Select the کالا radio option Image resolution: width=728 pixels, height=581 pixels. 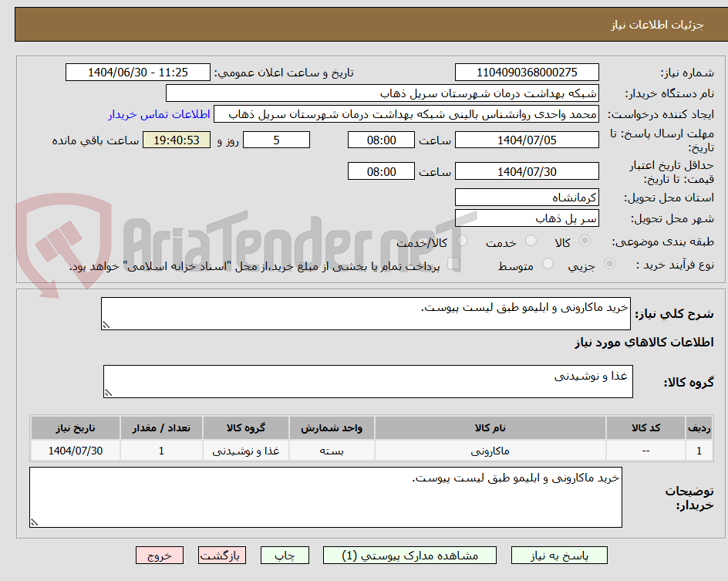pos(584,240)
